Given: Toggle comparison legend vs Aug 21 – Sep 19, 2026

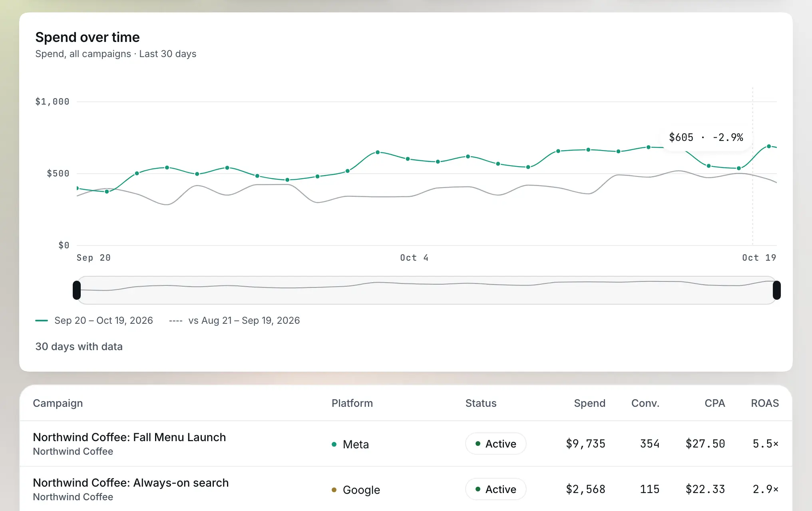Looking at the screenshot, I should [235, 321].
